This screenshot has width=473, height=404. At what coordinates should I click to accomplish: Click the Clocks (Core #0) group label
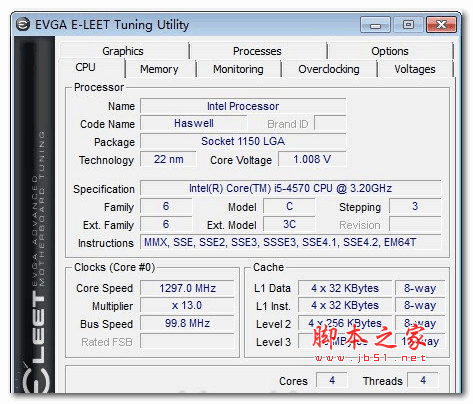pos(115,267)
